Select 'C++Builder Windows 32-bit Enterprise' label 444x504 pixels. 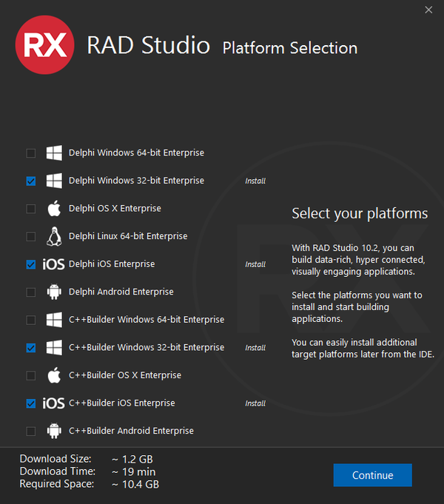147,347
